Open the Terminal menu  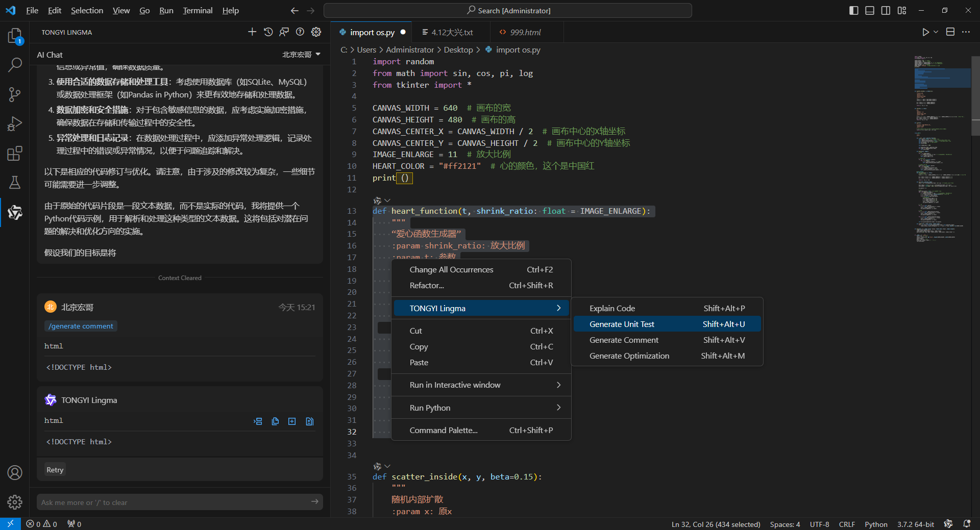(x=198, y=10)
